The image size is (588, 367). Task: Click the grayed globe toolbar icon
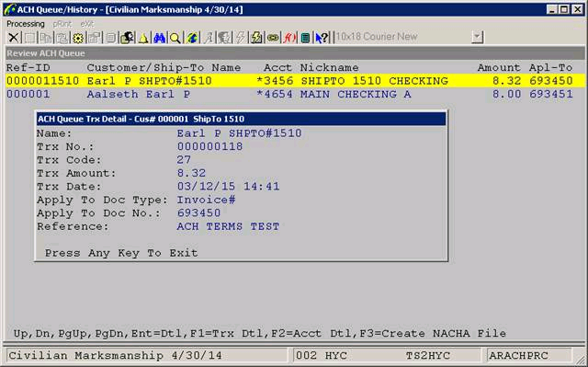[x=224, y=38]
